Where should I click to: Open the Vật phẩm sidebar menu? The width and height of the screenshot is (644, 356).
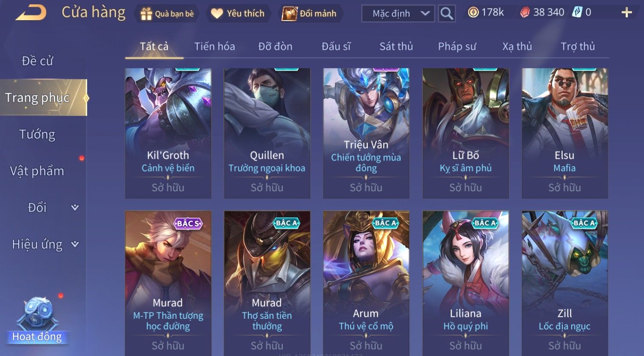coord(37,171)
